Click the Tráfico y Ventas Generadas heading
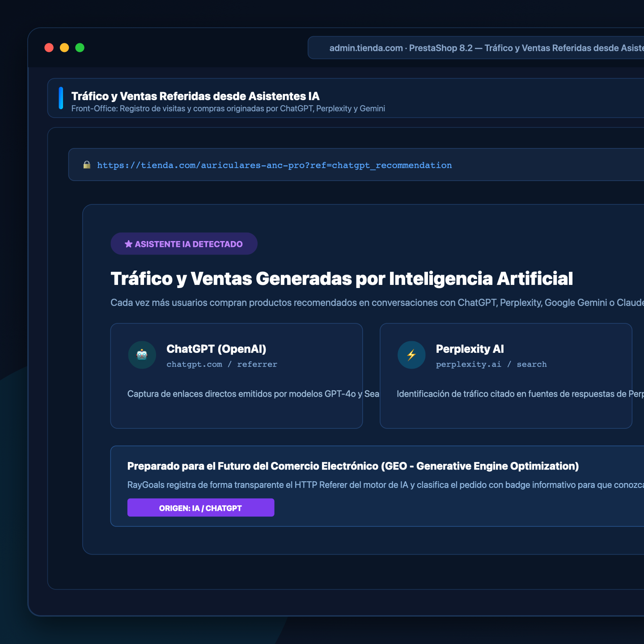Image resolution: width=644 pixels, height=644 pixels. 342,279
